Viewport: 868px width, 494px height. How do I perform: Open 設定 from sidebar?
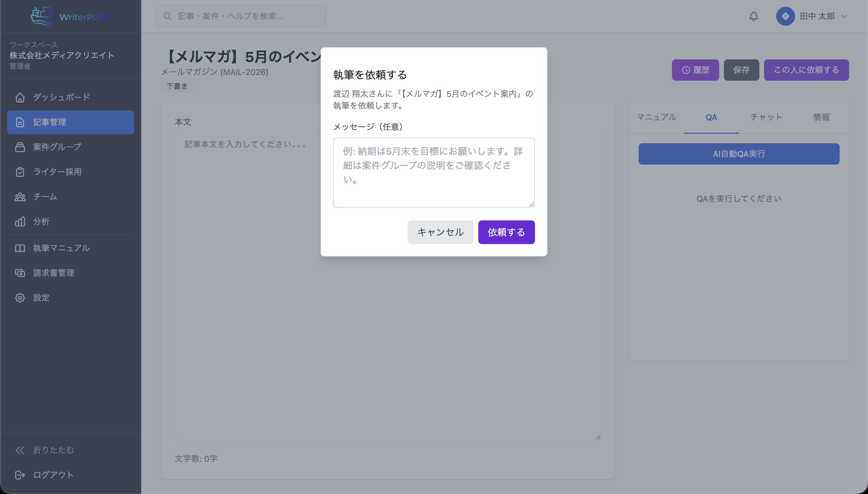[x=71, y=298]
